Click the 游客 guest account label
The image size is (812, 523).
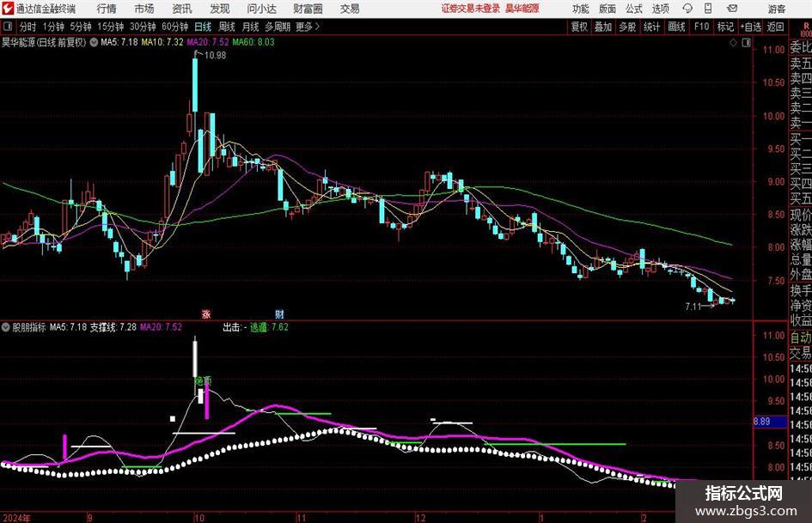[x=777, y=9]
